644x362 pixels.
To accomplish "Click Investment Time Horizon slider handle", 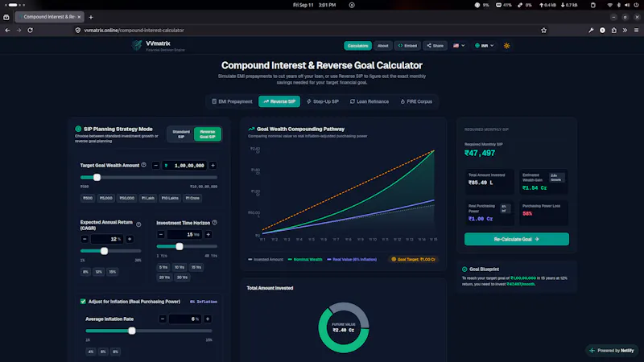I will tap(180, 246).
